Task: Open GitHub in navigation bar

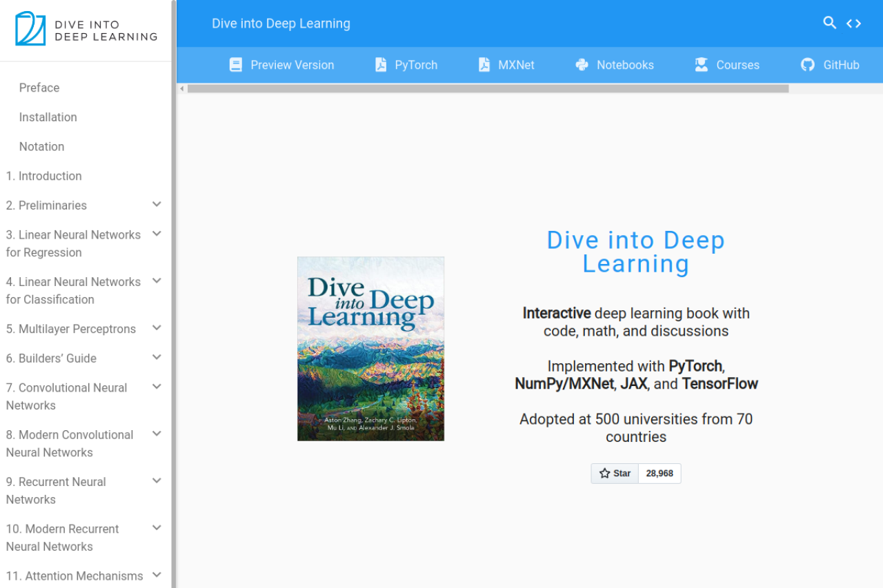Action: click(x=830, y=65)
